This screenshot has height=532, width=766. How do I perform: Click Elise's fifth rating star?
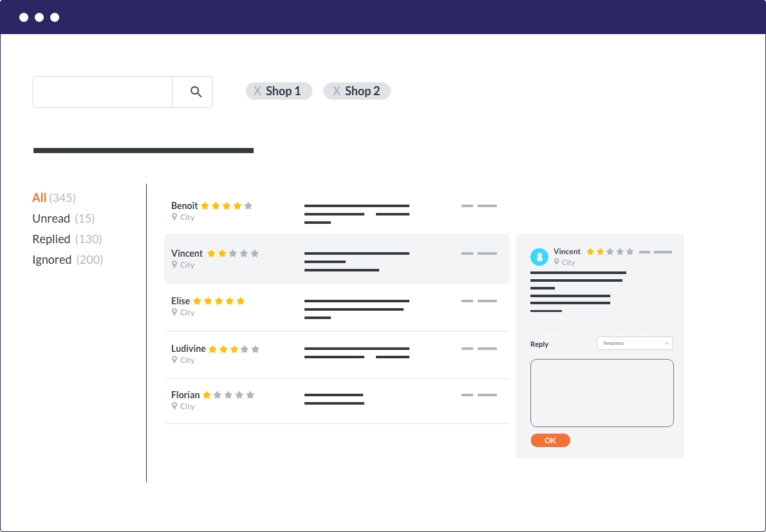[x=241, y=301]
